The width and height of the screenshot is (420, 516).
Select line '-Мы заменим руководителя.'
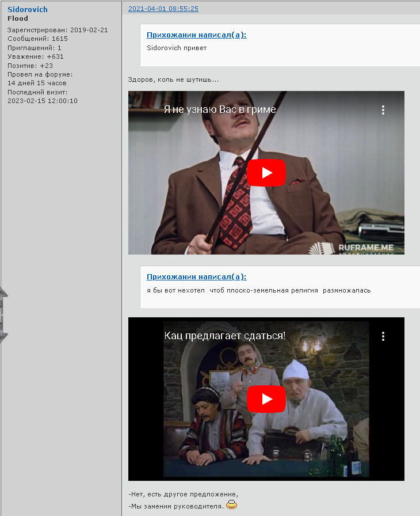[x=176, y=506]
